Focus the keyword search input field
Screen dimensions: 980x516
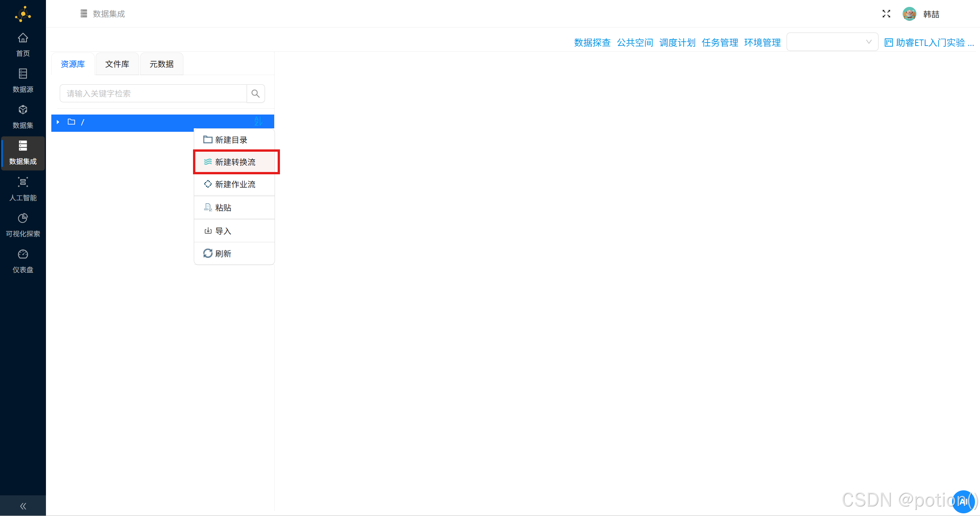tap(153, 93)
